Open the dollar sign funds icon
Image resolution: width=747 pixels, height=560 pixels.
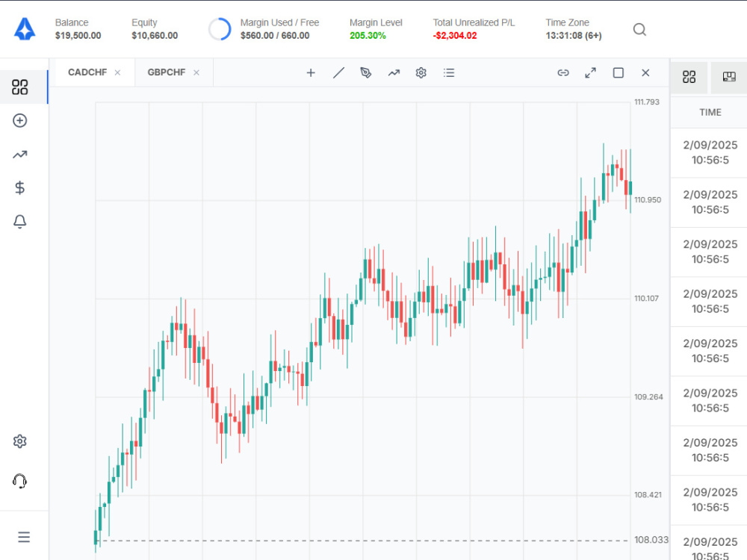click(x=19, y=187)
